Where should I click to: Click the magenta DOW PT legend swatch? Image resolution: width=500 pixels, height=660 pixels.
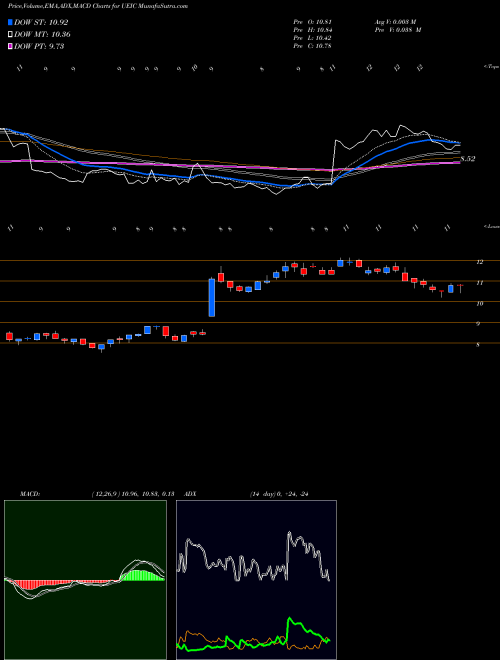[11, 46]
